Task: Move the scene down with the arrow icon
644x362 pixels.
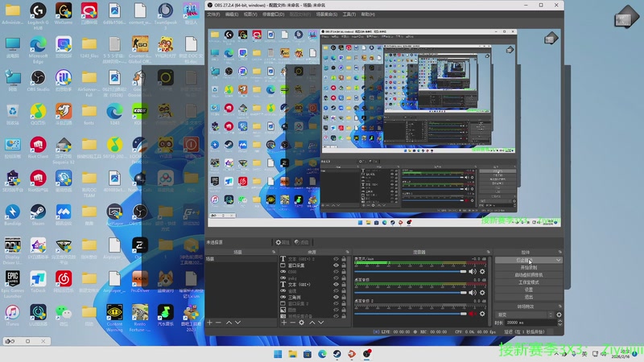Action: (237, 323)
